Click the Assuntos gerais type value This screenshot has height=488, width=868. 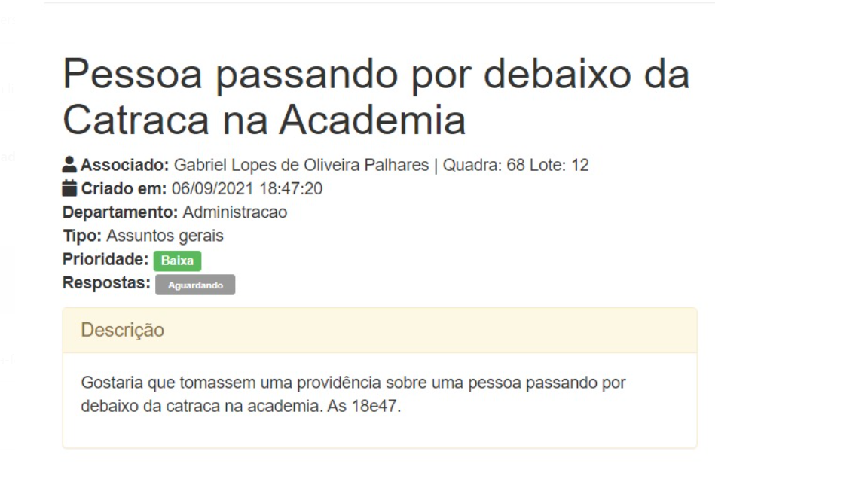[165, 236]
